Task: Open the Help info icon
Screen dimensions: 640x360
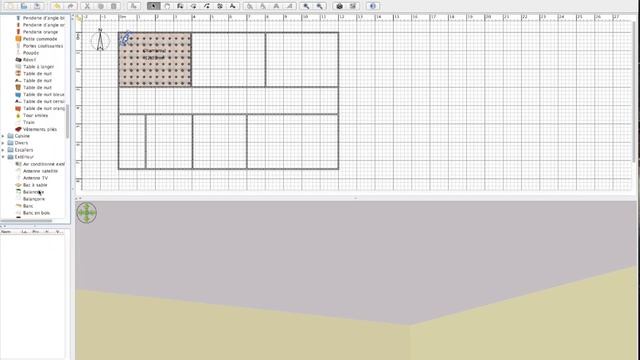Action: (373, 6)
